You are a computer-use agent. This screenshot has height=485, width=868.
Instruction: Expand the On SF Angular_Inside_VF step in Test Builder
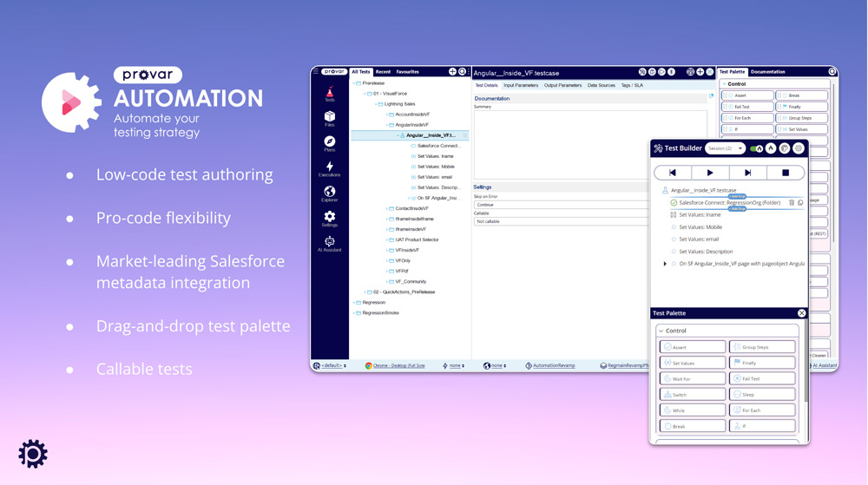point(665,264)
